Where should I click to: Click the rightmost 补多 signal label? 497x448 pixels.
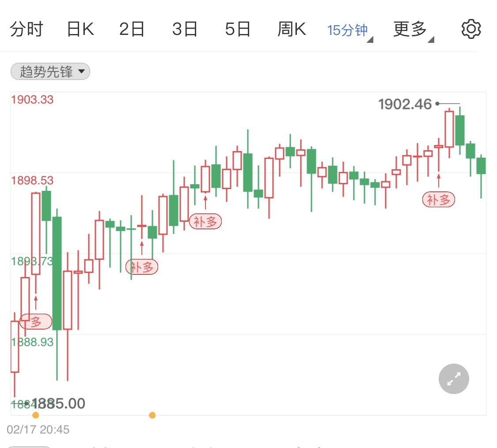(x=438, y=199)
